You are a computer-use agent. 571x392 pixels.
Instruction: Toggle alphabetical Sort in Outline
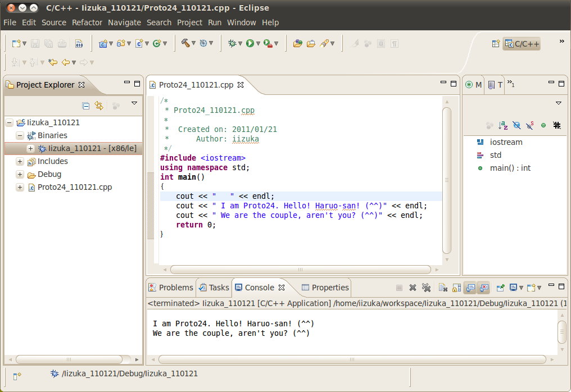(503, 126)
